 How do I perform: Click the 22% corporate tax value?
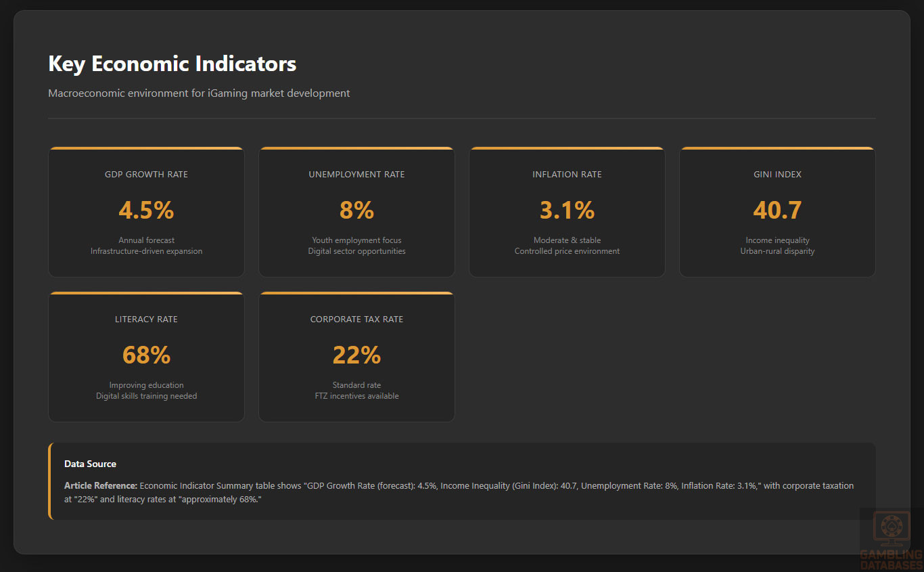[x=356, y=355]
